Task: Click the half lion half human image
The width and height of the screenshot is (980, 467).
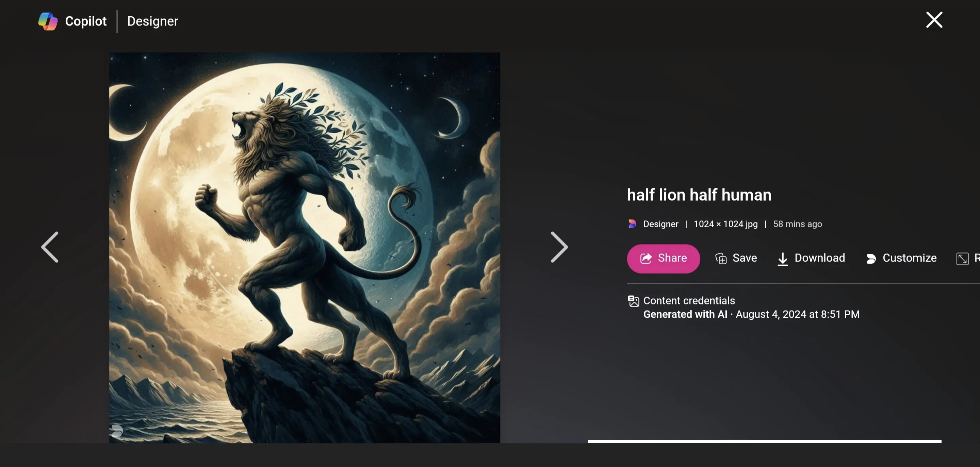Action: (x=304, y=248)
